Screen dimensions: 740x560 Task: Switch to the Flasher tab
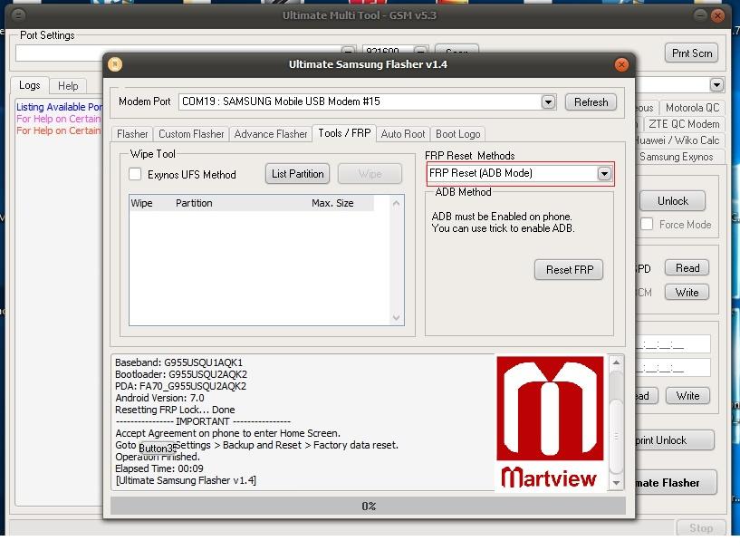click(x=132, y=133)
